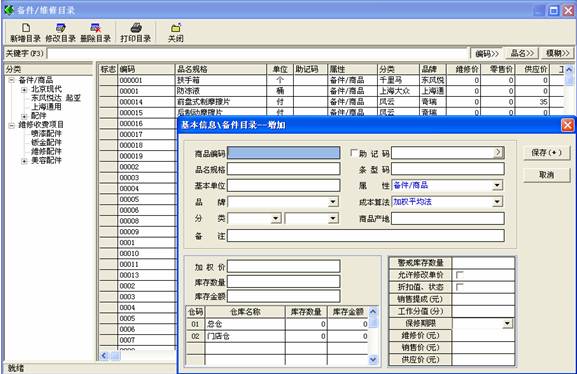Viewport: 577px width, 374px height.
Task: Tick the 助记码 checkbox
Action: [x=354, y=153]
